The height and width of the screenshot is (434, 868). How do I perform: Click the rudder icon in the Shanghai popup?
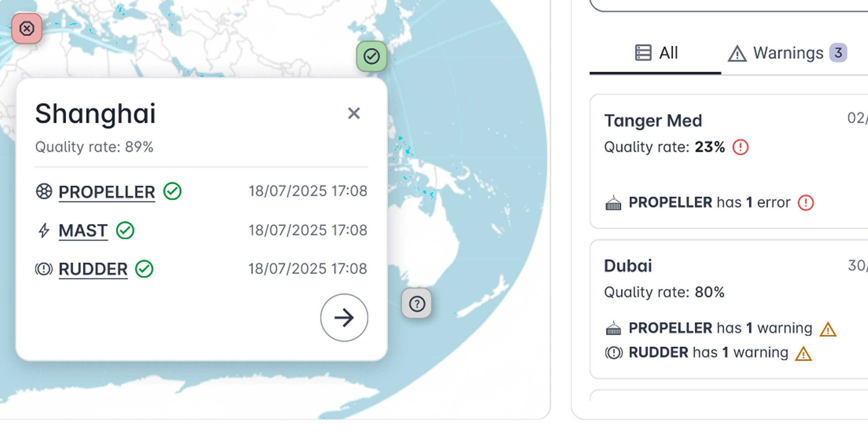(x=44, y=269)
